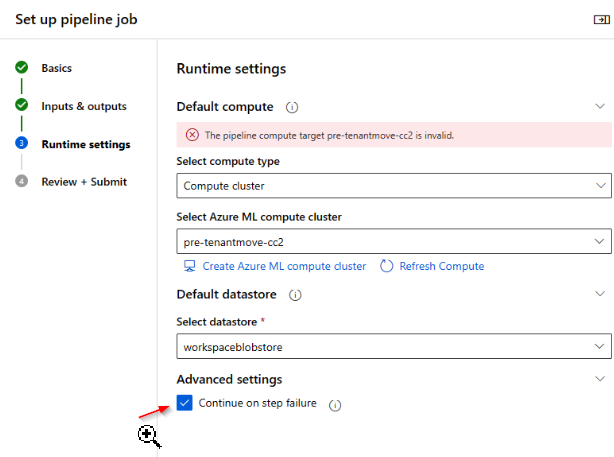Collapse the pipeline job side panel icon
This screenshot has height=457, width=614.
(601, 20)
